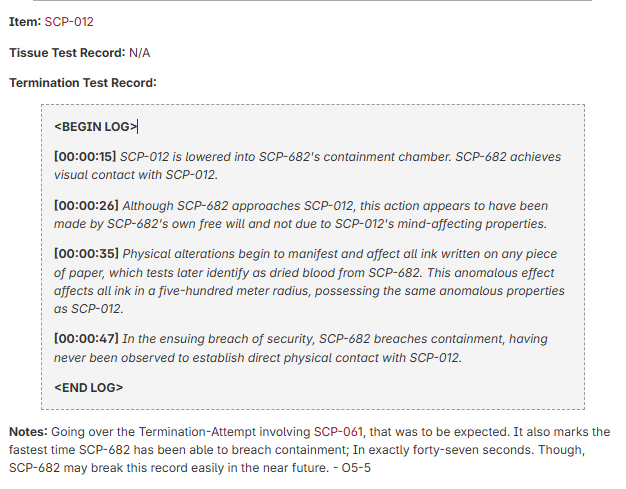This screenshot has width=626, height=489.
Task: Click the 00:00:35 timestamp entry
Action: (86, 254)
